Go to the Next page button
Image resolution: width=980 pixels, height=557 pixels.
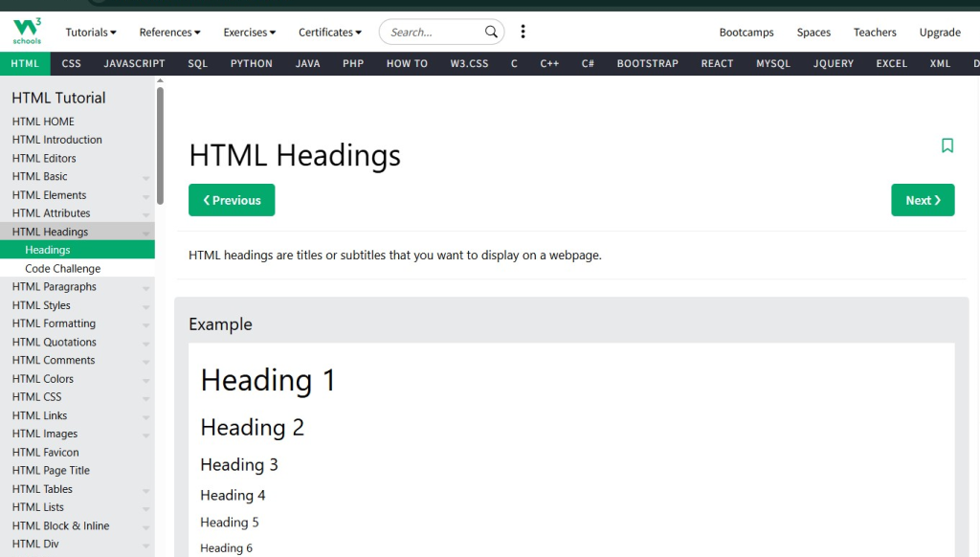(x=923, y=200)
